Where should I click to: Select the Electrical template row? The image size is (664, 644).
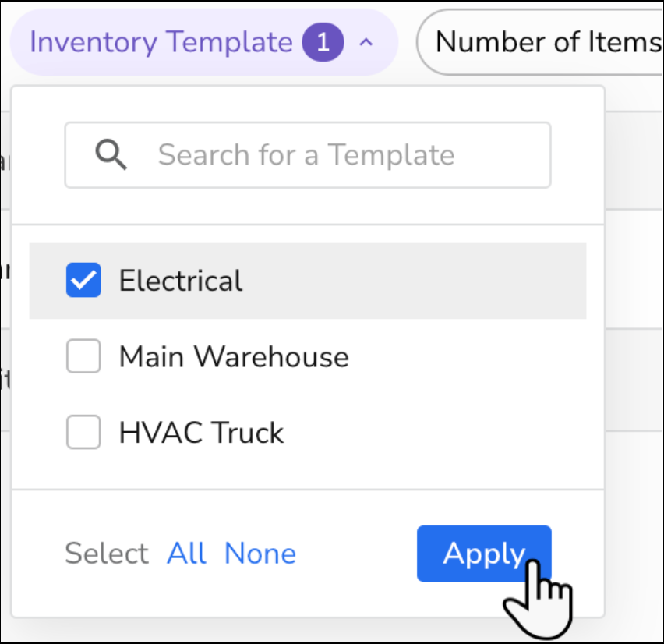click(180, 280)
